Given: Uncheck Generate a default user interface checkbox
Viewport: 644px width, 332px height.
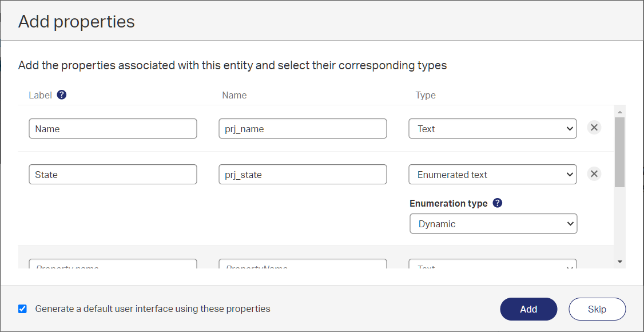Looking at the screenshot, I should click(x=22, y=309).
